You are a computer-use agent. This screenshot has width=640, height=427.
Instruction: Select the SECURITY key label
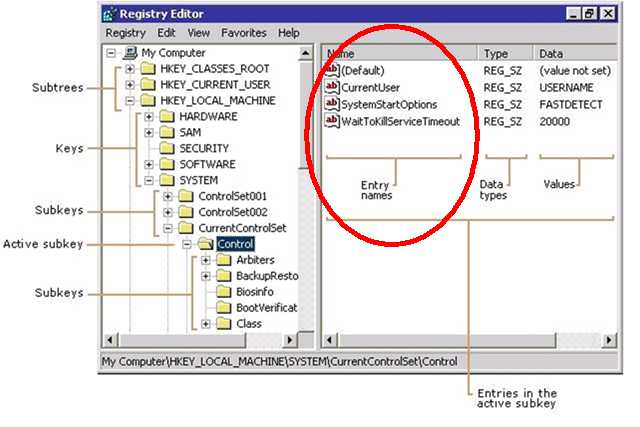(x=204, y=148)
